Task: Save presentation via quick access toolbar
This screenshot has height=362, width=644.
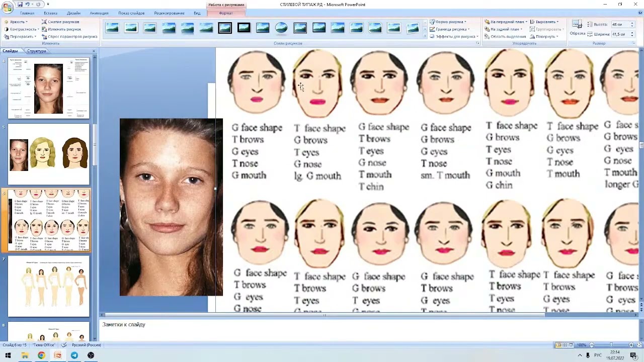Action: tap(20, 4)
